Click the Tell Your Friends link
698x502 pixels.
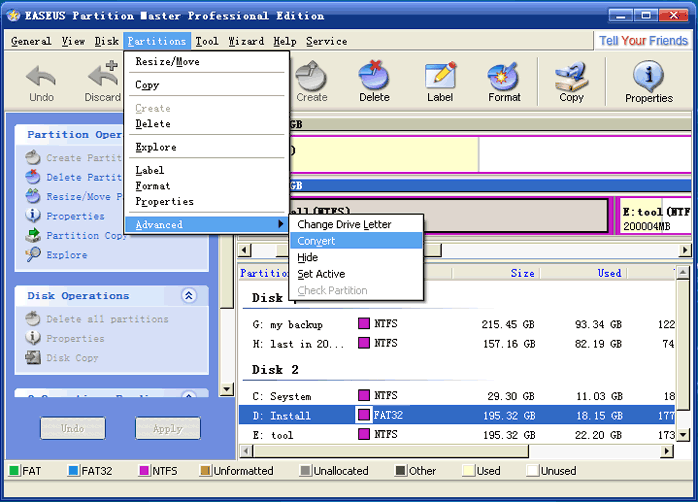643,41
